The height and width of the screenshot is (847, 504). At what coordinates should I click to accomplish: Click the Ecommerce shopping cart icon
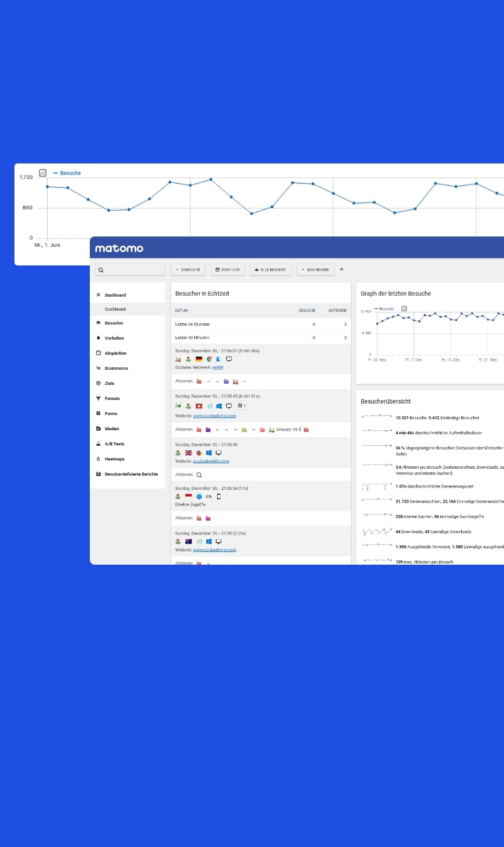(x=98, y=368)
